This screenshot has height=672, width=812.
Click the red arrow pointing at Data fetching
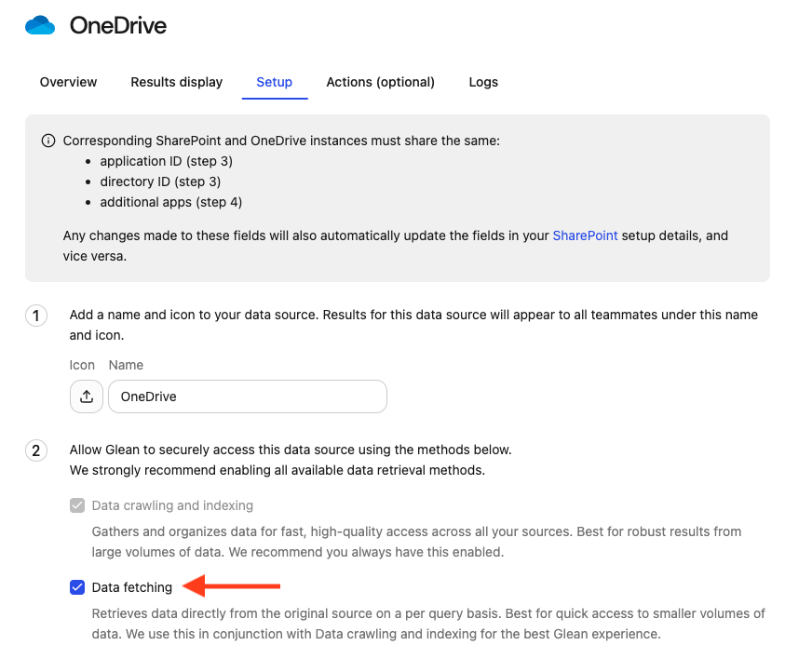232,586
